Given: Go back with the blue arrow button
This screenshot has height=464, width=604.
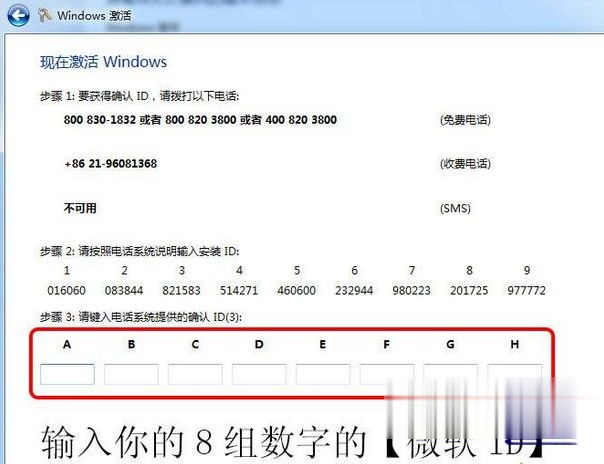Looking at the screenshot, I should point(18,16).
